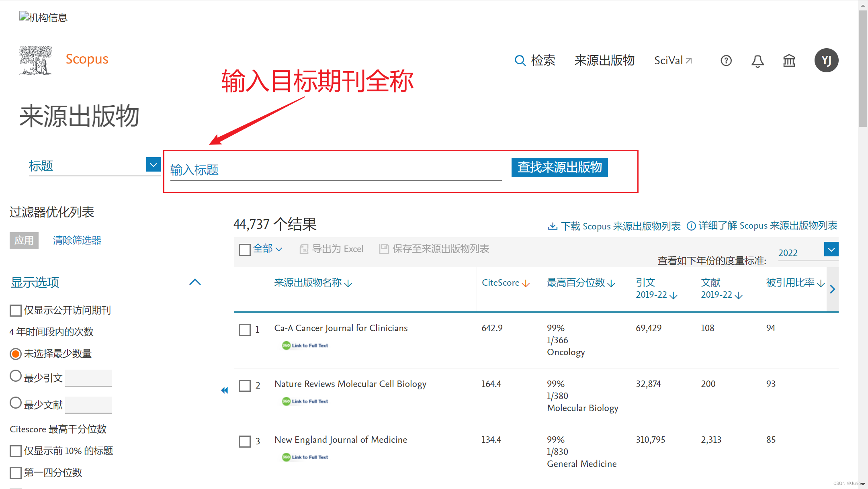
Task: Collapse the 显示选项 section chevron
Action: [x=195, y=282]
